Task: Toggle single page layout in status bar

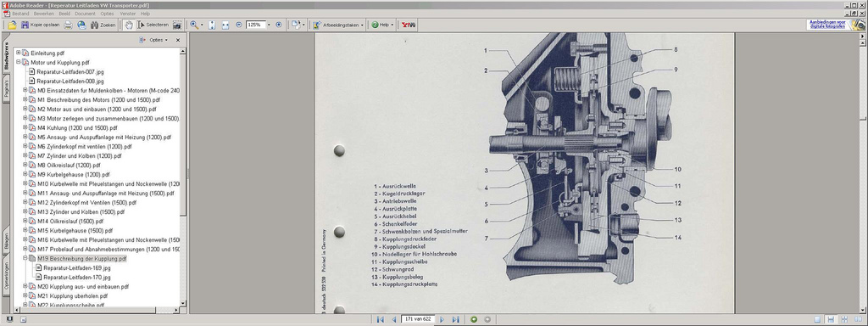Action: [818, 319]
